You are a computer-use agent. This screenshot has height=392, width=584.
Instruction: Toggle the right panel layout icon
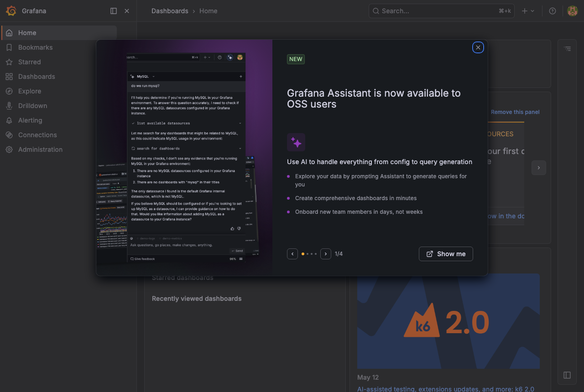[x=567, y=375]
